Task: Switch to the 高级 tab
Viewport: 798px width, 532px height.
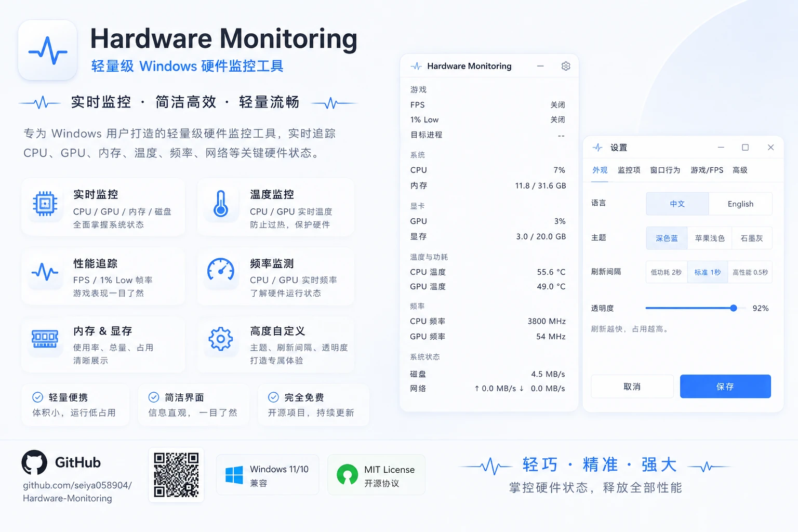Action: (740, 170)
